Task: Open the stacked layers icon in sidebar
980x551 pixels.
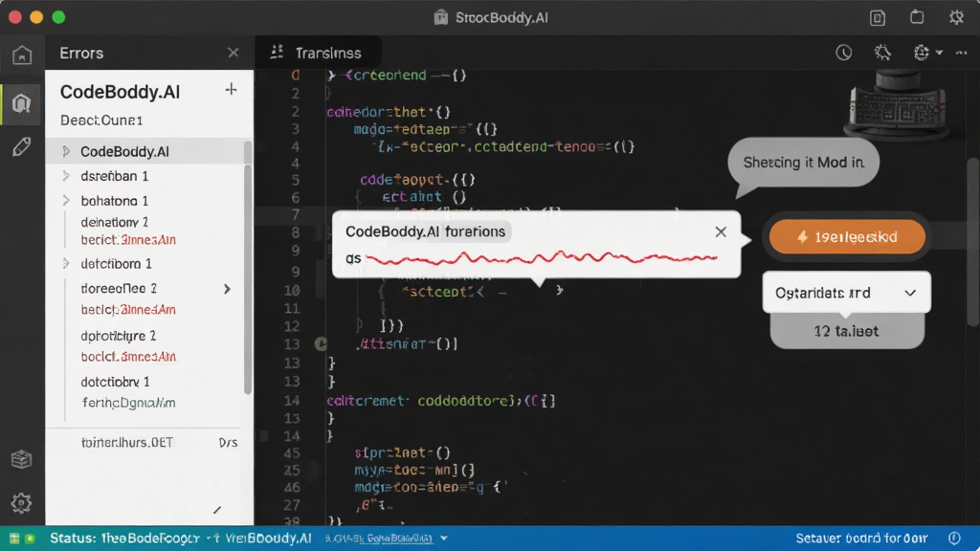Action: 22,459
